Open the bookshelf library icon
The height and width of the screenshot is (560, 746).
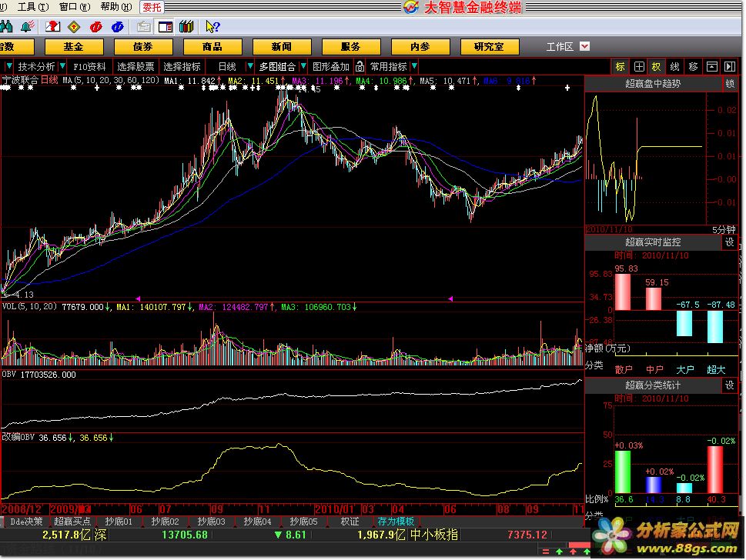tap(186, 27)
